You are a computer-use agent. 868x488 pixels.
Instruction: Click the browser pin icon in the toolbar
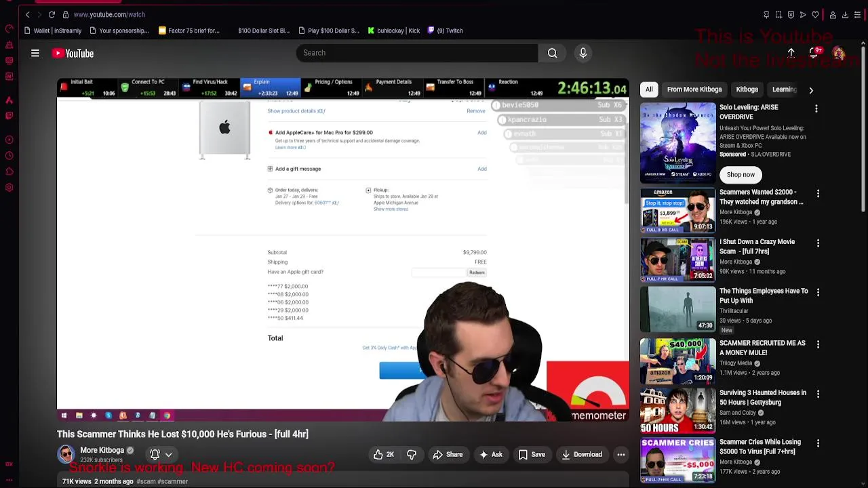[766, 14]
